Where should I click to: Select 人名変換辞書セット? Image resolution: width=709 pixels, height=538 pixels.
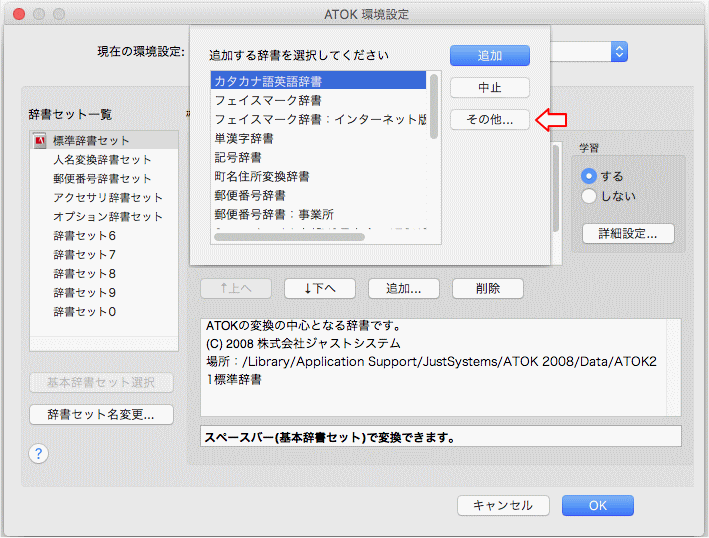click(x=104, y=160)
